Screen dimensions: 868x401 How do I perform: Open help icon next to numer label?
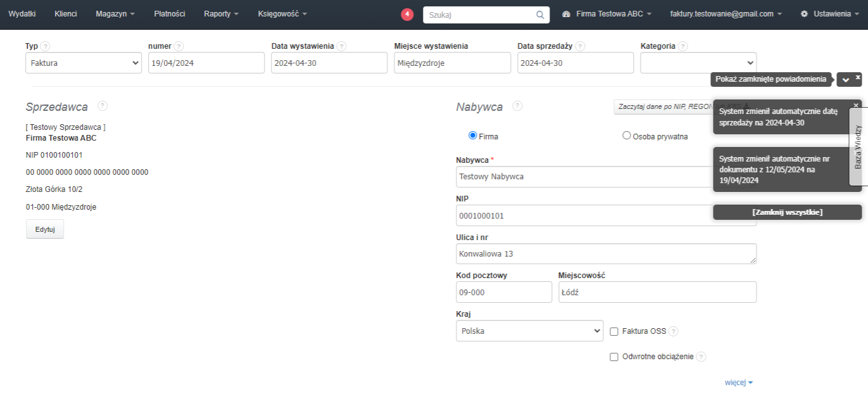coord(179,46)
